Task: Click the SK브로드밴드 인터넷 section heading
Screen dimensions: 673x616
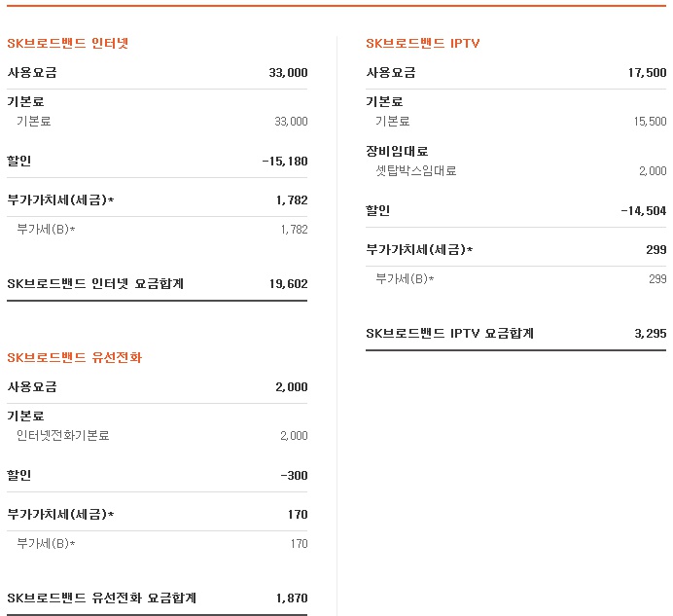Action: pos(67,44)
